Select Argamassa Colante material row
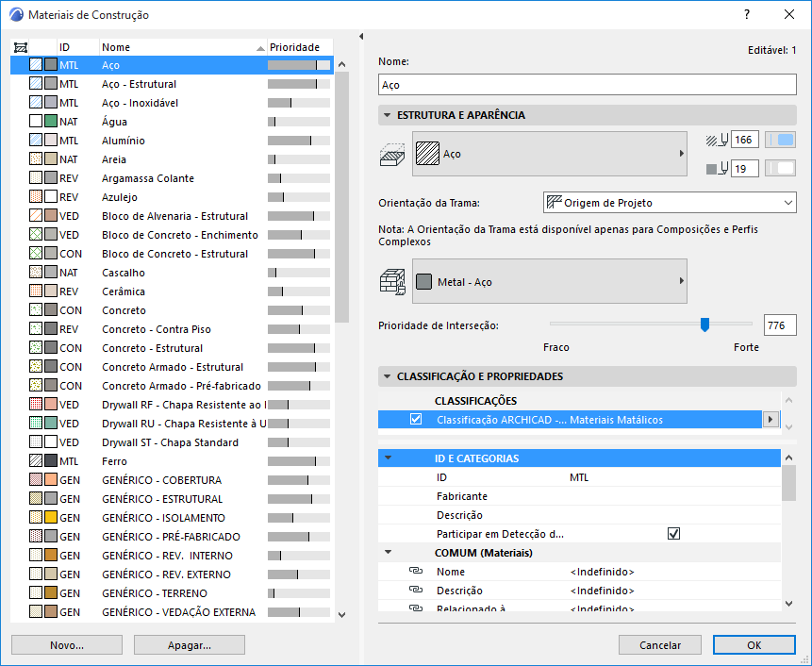812x666 pixels. pyautogui.click(x=172, y=178)
